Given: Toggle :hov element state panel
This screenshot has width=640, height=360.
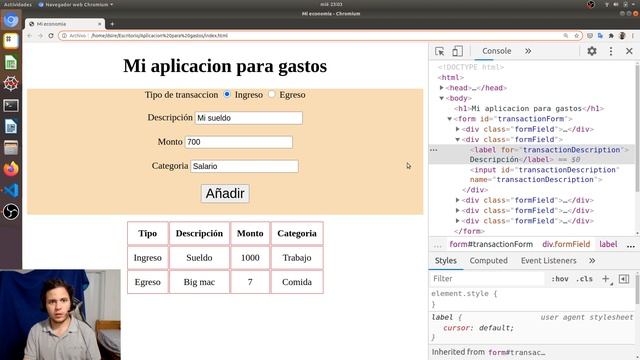Looking at the screenshot, I should point(560,279).
